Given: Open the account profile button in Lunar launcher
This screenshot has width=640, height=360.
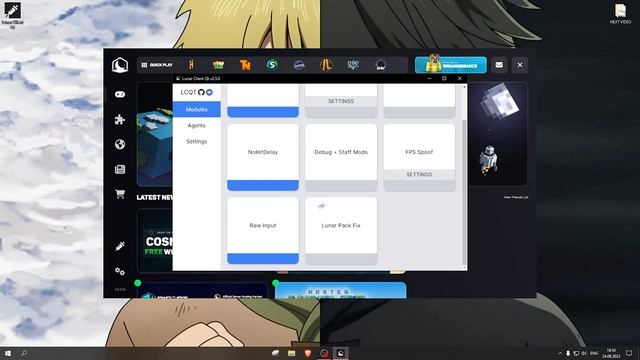Looking at the screenshot, I should (x=451, y=65).
